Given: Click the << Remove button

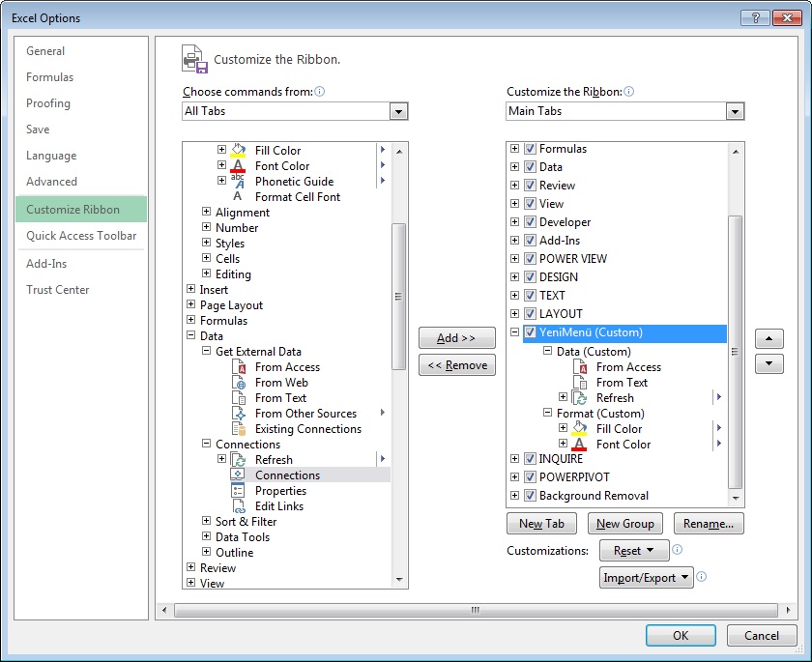Looking at the screenshot, I should pyautogui.click(x=456, y=365).
